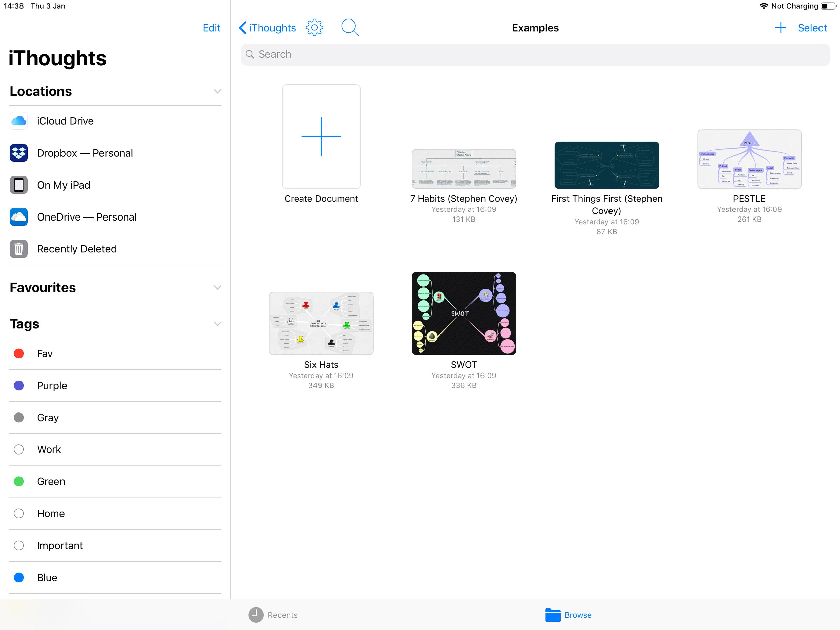Collapse the Tags section

pyautogui.click(x=217, y=324)
